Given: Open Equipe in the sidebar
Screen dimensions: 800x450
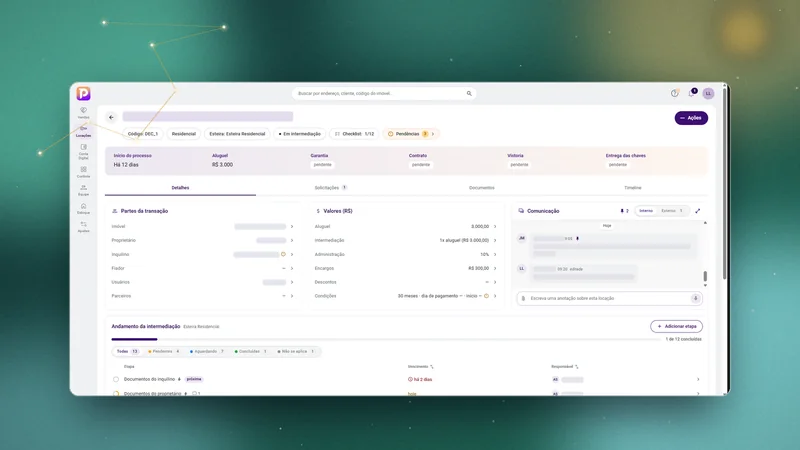Looking at the screenshot, I should click(x=83, y=190).
